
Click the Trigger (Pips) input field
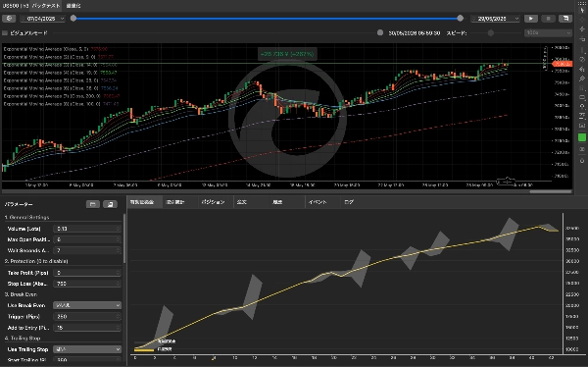pos(87,317)
